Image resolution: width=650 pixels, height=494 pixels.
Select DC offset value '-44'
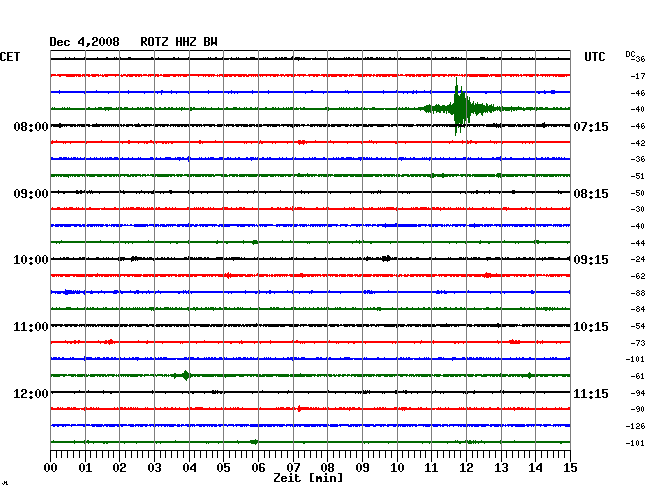tap(638, 243)
